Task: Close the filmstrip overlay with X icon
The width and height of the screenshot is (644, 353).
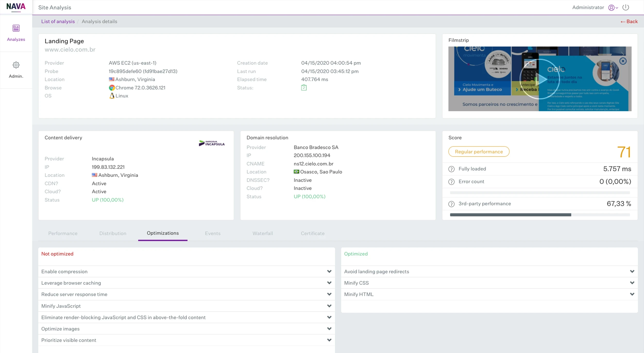Action: point(623,61)
